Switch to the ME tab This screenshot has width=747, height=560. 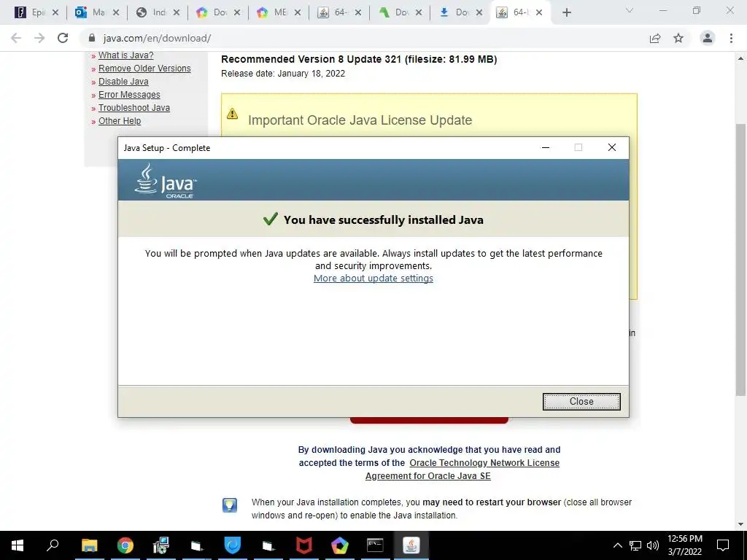pyautogui.click(x=271, y=12)
